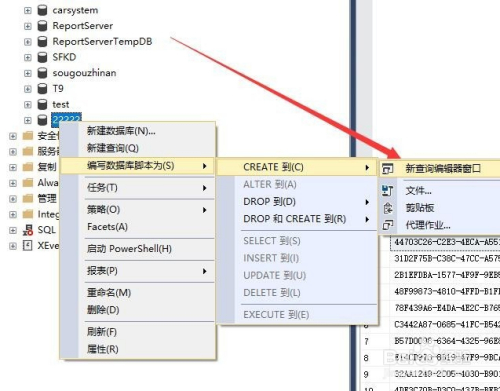This screenshot has width=500, height=391.
Task: Click the 剪贴板 clipboard icon
Action: (x=387, y=208)
